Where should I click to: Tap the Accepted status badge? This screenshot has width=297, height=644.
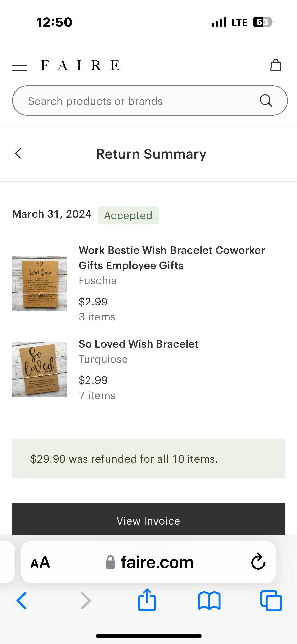128,215
